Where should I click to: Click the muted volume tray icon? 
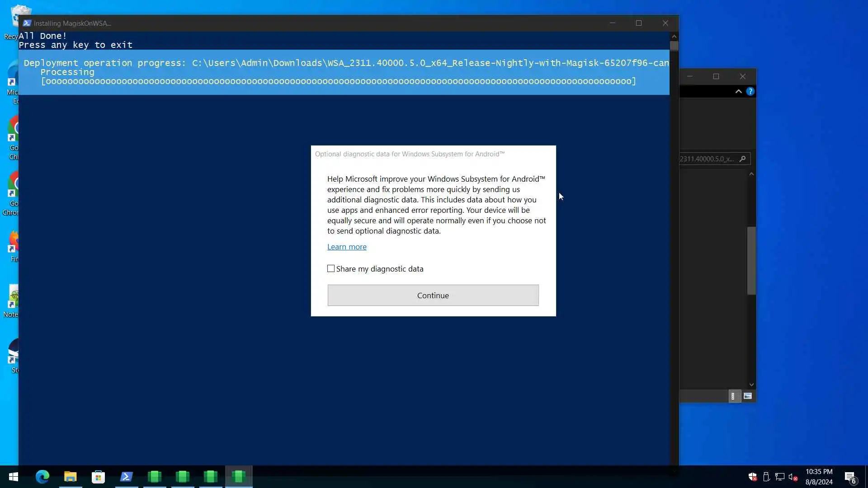(x=793, y=477)
